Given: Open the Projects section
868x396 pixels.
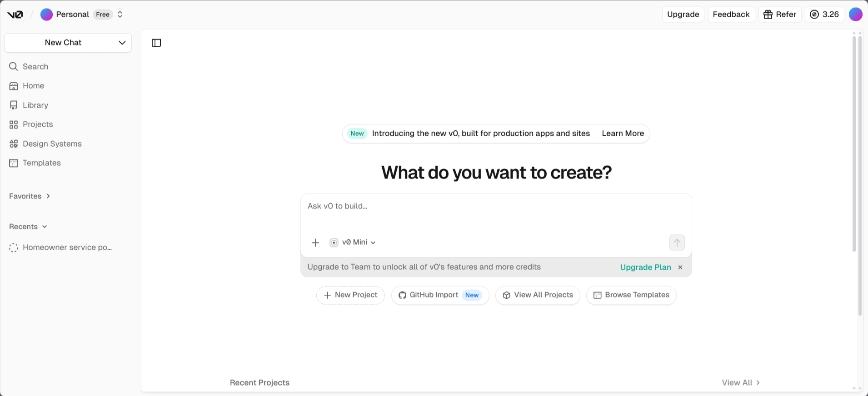Looking at the screenshot, I should point(68,124).
